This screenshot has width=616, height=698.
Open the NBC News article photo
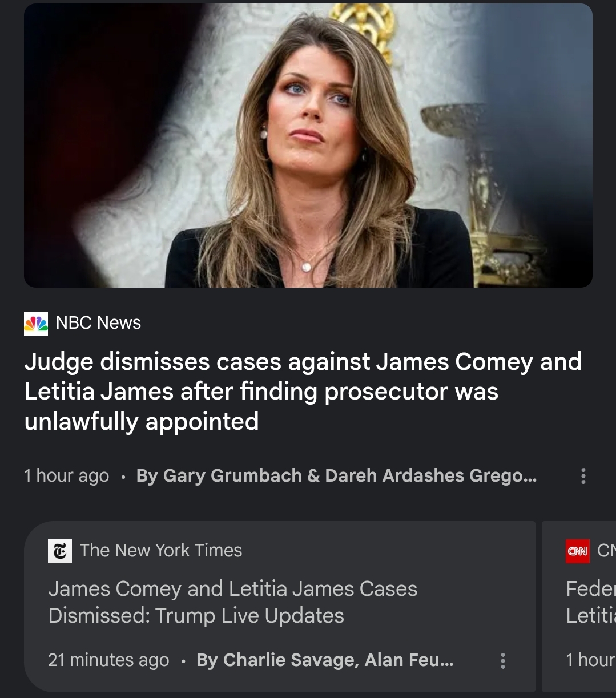click(x=308, y=145)
